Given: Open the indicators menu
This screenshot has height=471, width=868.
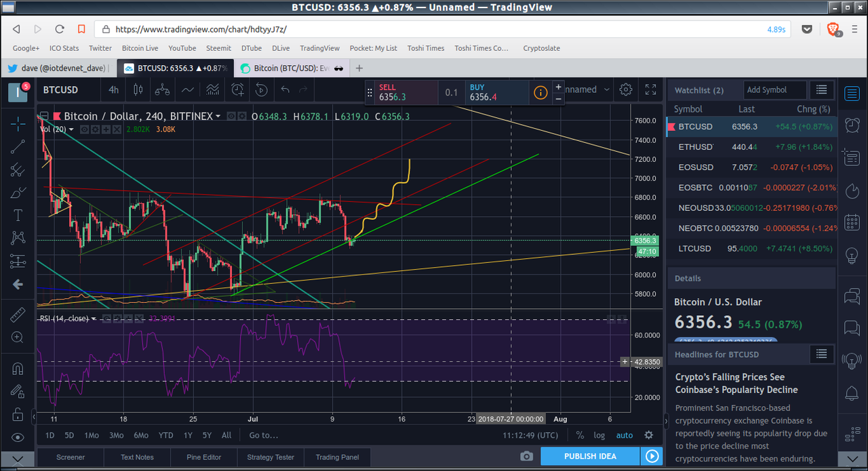Looking at the screenshot, I should point(187,89).
